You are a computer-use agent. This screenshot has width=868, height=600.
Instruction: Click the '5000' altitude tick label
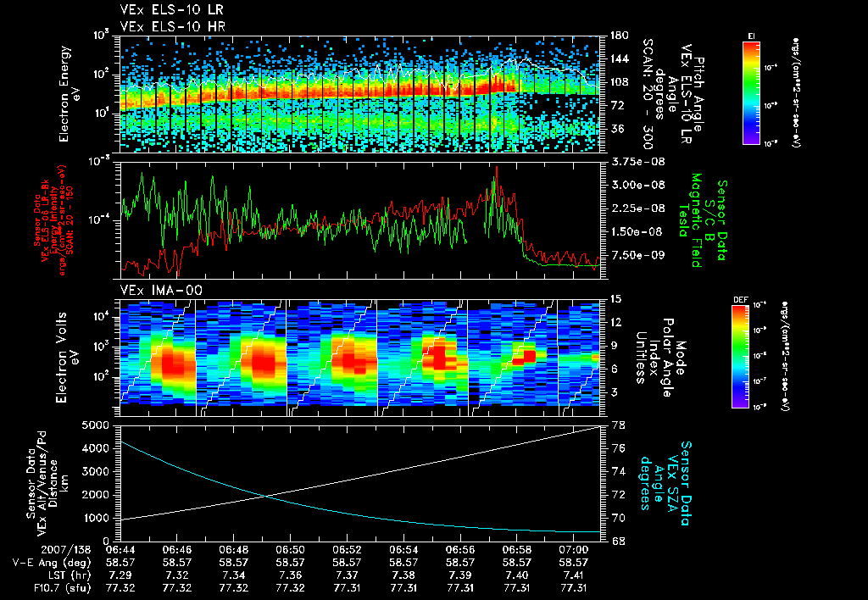point(97,425)
